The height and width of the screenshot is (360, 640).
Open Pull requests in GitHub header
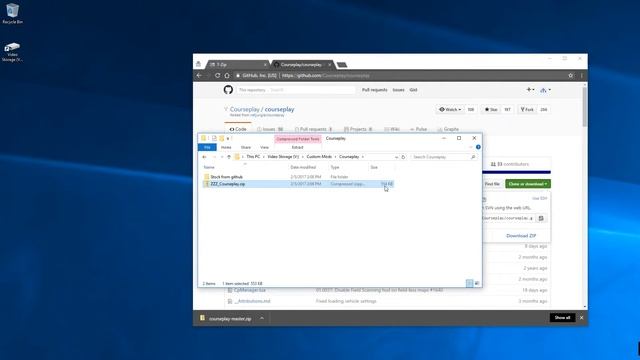(374, 90)
